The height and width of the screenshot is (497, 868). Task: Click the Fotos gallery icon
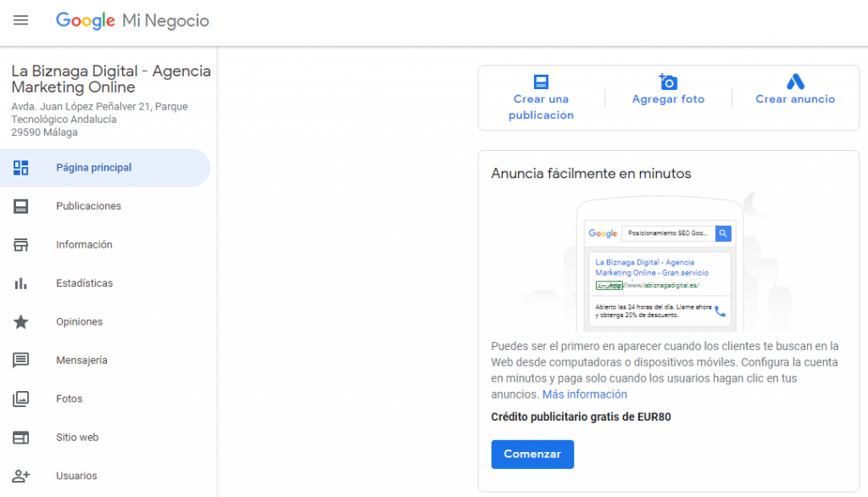20,399
